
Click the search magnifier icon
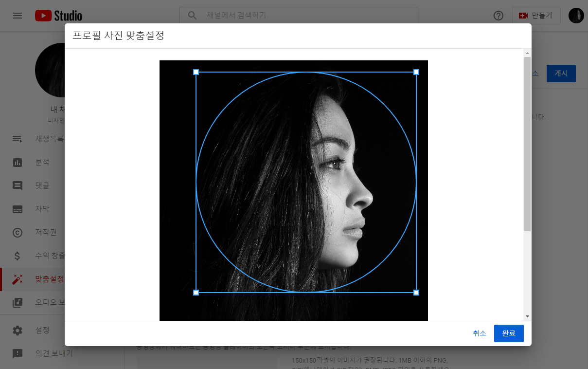pyautogui.click(x=192, y=15)
